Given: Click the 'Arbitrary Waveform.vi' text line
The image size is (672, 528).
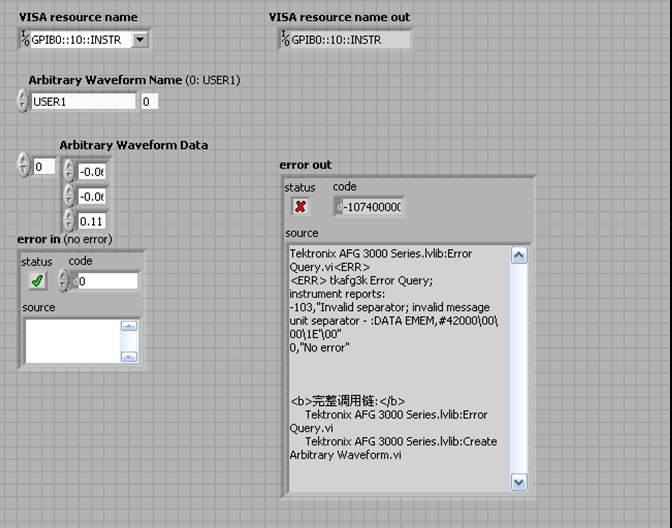Looking at the screenshot, I should point(345,455).
